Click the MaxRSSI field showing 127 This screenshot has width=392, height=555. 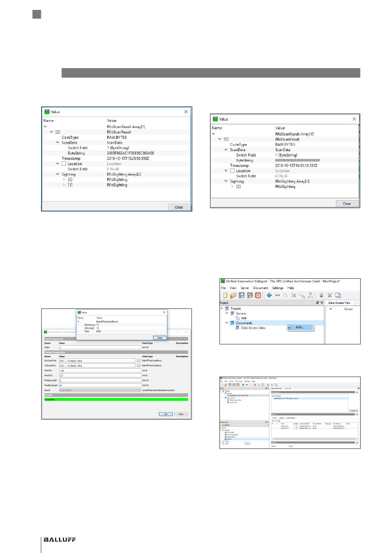point(100,375)
